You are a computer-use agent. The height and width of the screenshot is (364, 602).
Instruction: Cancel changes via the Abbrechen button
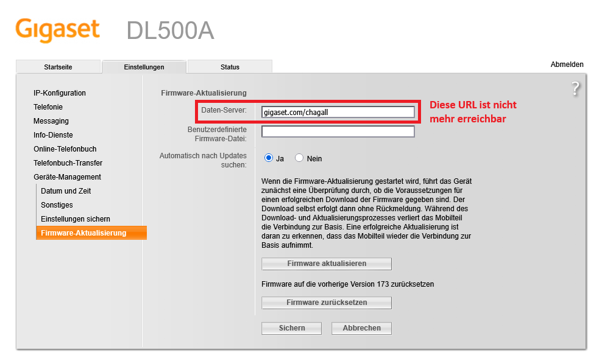click(361, 328)
